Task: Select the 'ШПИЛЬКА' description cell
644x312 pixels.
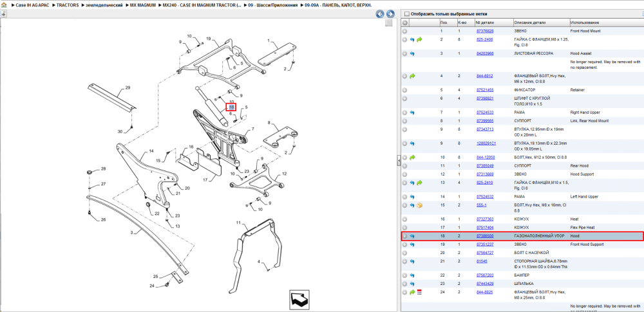Action: pyautogui.click(x=523, y=284)
